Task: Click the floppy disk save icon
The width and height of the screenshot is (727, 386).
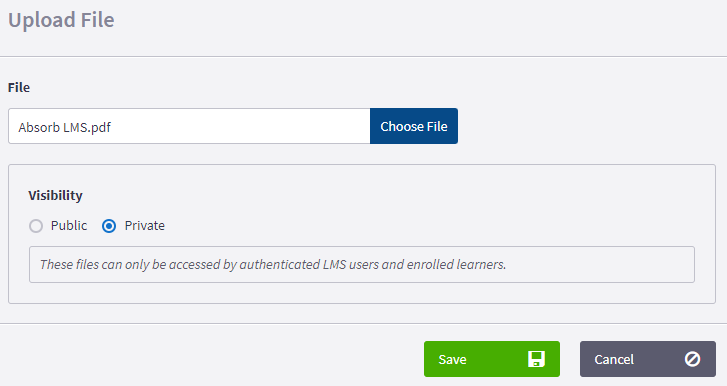Action: pos(536,359)
